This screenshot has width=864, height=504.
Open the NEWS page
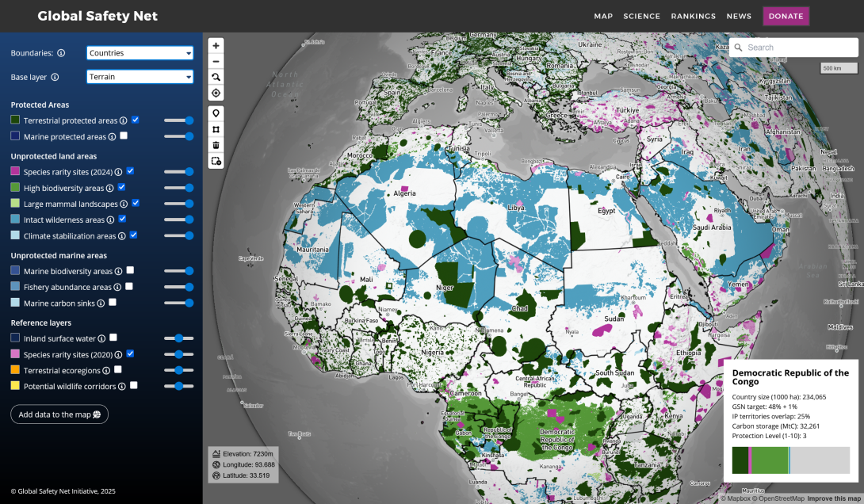click(x=739, y=16)
